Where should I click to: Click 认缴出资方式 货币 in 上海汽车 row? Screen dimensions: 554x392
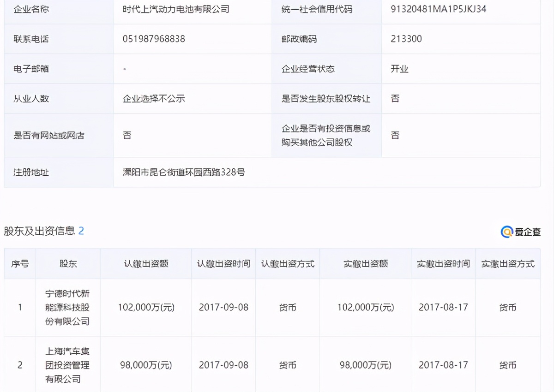pos(288,365)
